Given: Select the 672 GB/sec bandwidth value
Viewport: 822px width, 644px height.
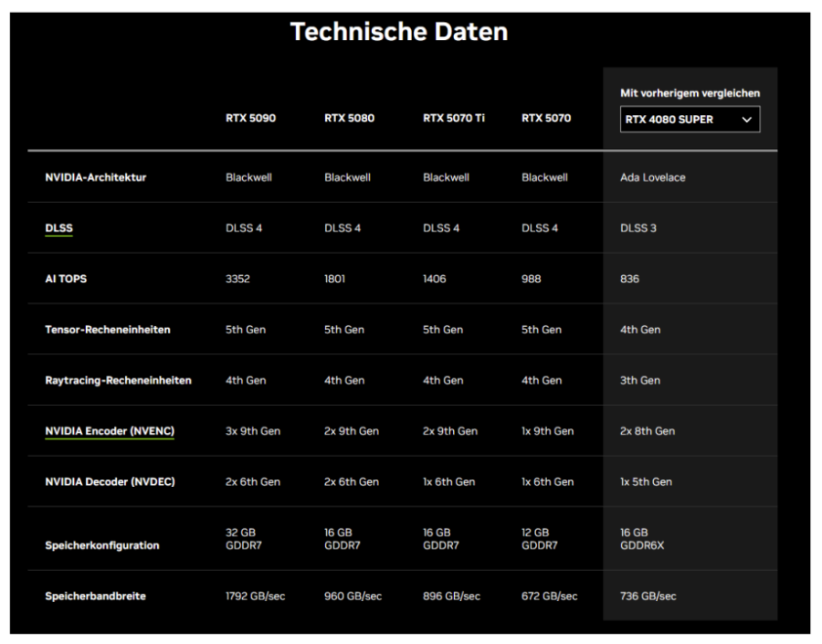Looking at the screenshot, I should (550, 596).
